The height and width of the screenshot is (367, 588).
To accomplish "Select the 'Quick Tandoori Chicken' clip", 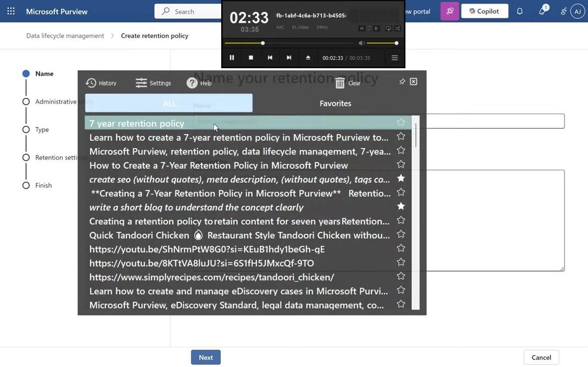I will [240, 235].
